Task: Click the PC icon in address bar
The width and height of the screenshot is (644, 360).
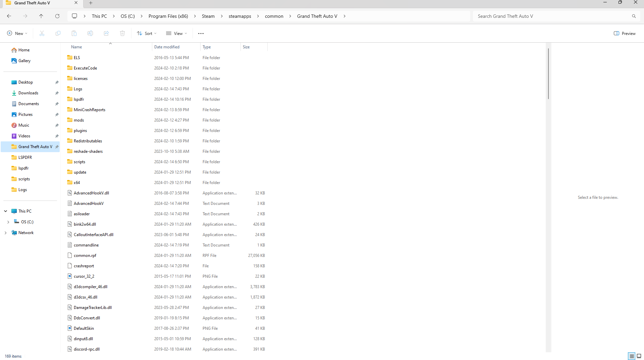Action: coord(74,16)
